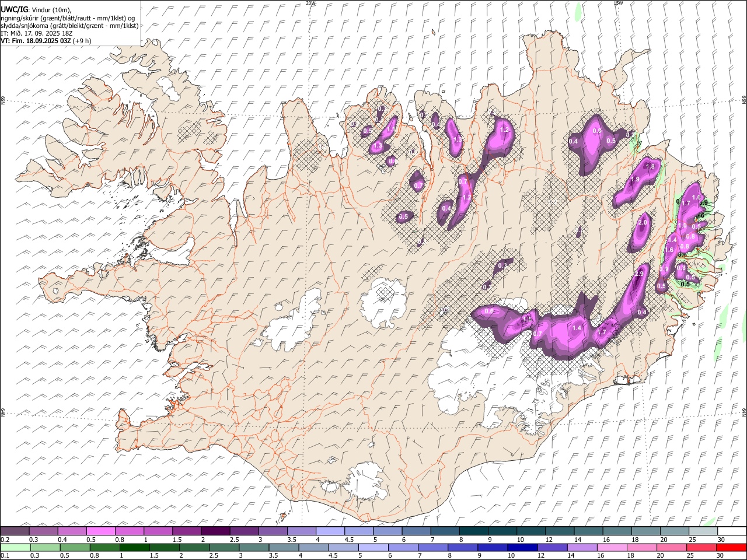Click the light pink swatch between 16 and 18

click(x=612, y=548)
